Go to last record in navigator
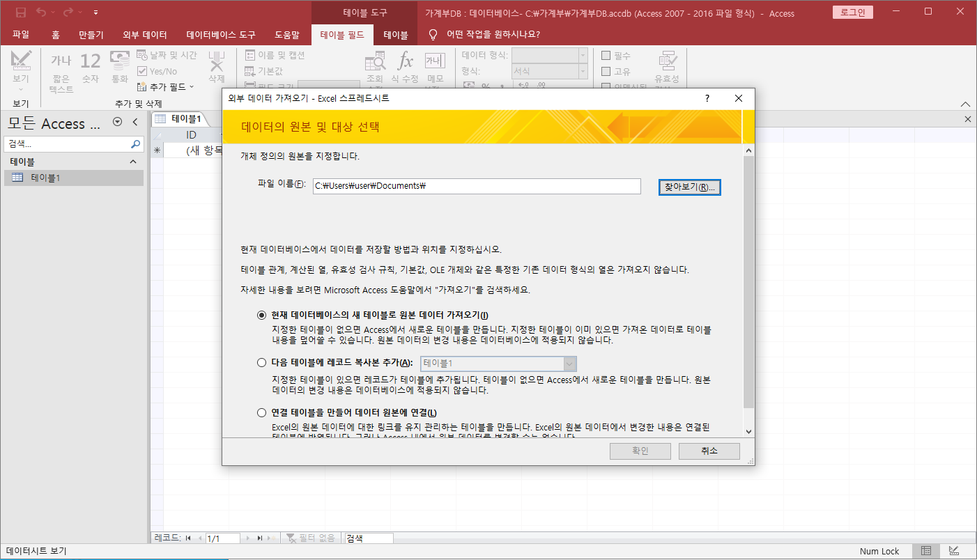Viewport: 977px width, 560px height. (x=259, y=538)
